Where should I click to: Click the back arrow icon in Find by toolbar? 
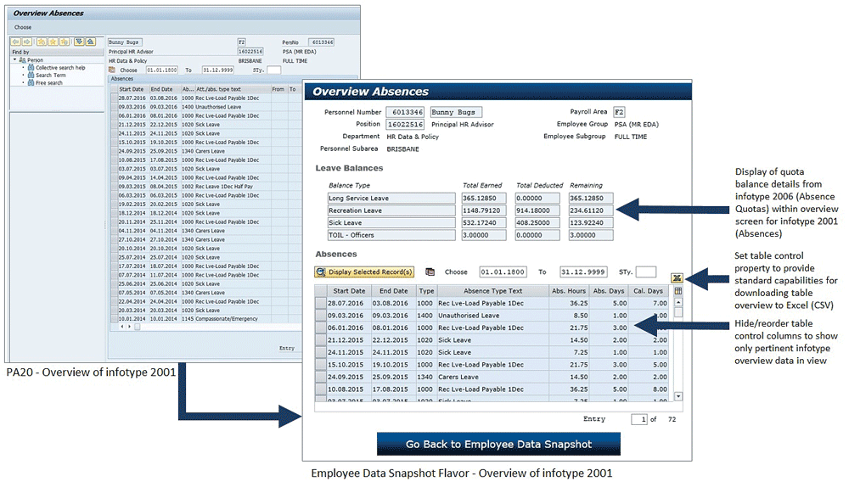(x=15, y=42)
